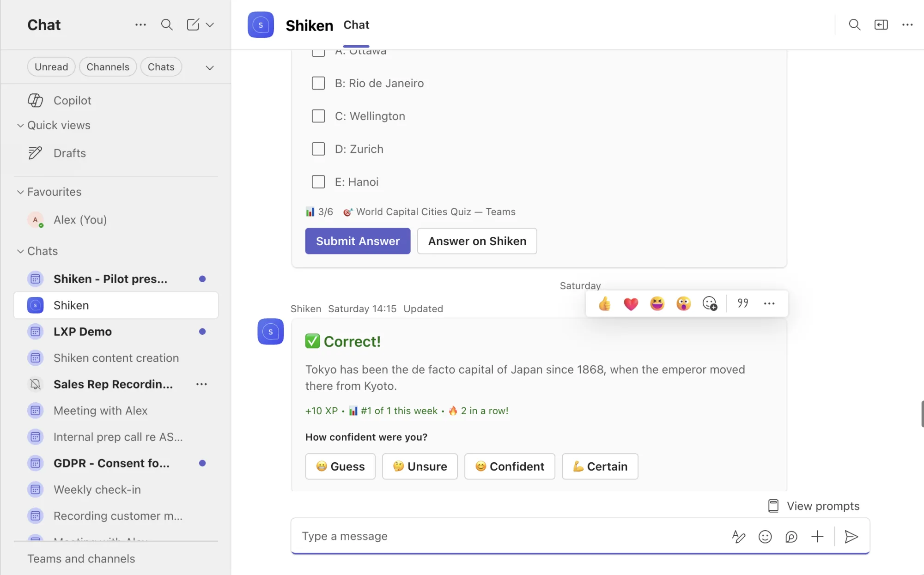
Task: Click Answer on Shiken button
Action: point(477,241)
